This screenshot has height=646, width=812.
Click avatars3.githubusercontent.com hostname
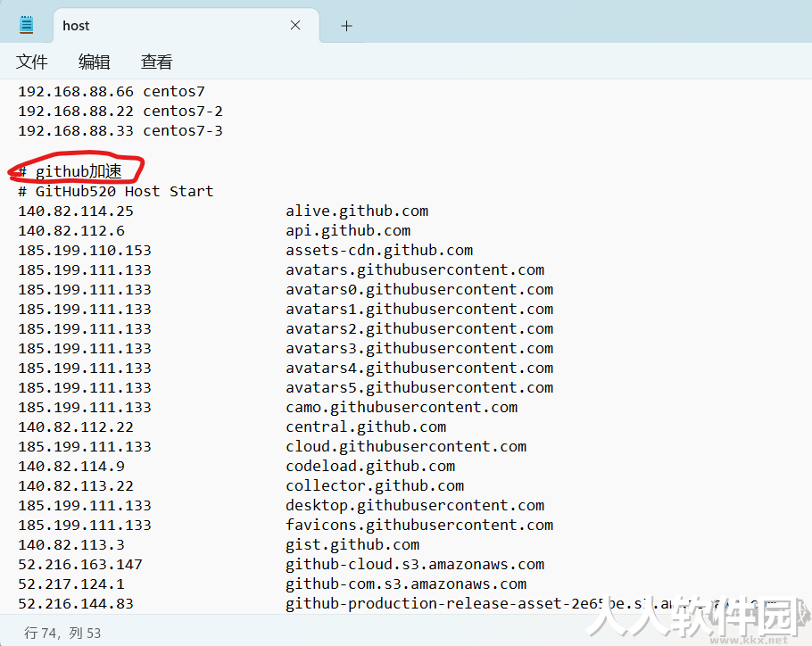(419, 348)
